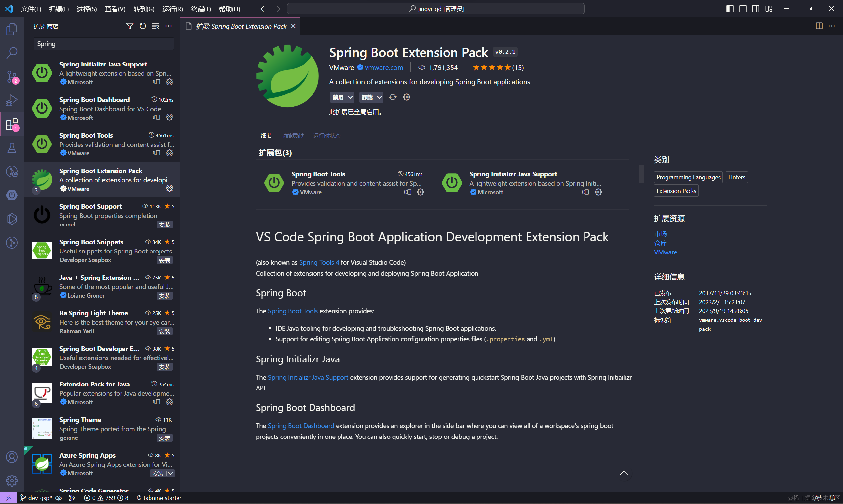
Task: Toggle primary side bar layout button
Action: pos(730,9)
